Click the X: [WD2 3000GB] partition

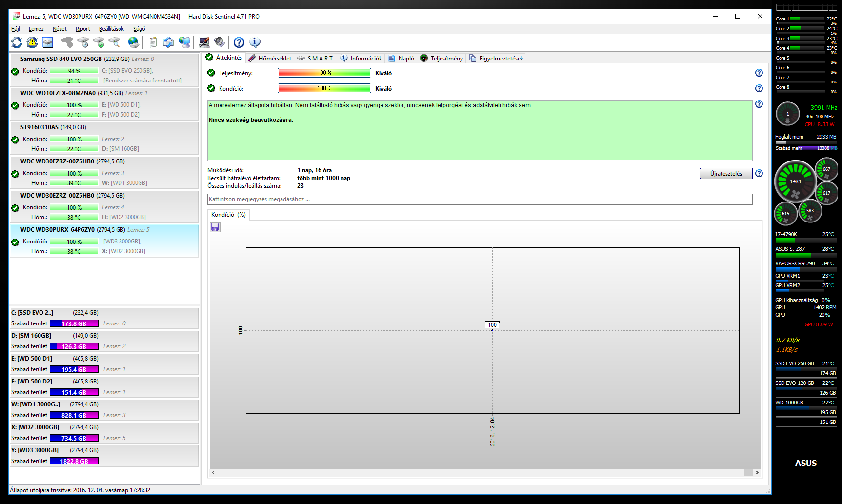[x=104, y=433]
